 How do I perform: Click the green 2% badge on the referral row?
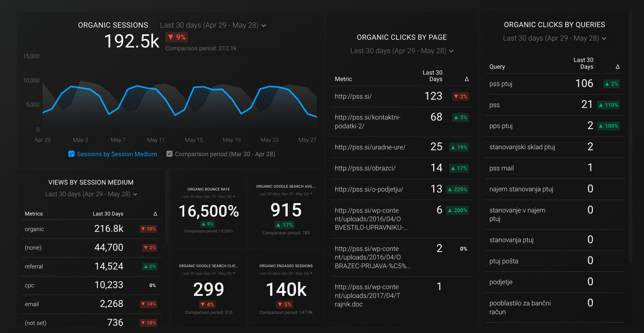pyautogui.click(x=149, y=266)
